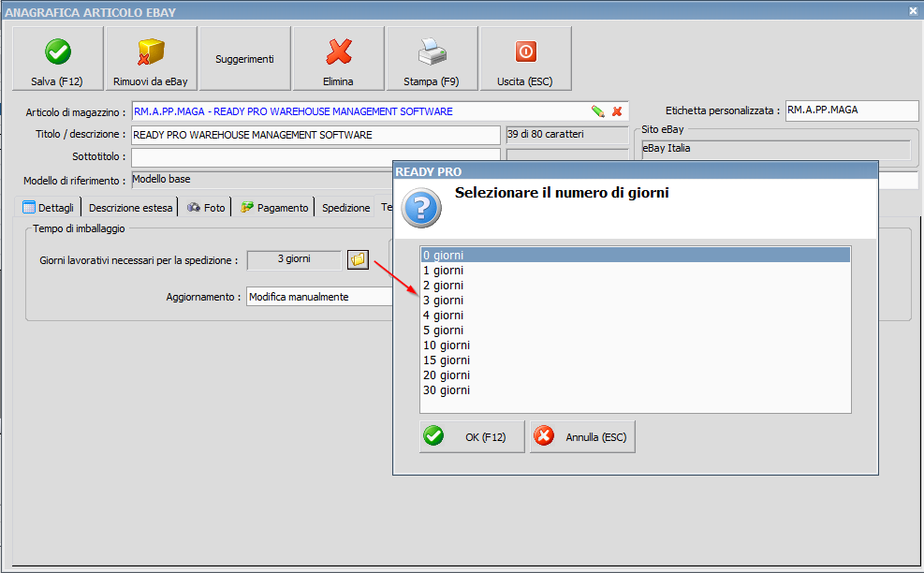Select "0 giorni" in the list
924x573 pixels.
pyautogui.click(x=636, y=256)
